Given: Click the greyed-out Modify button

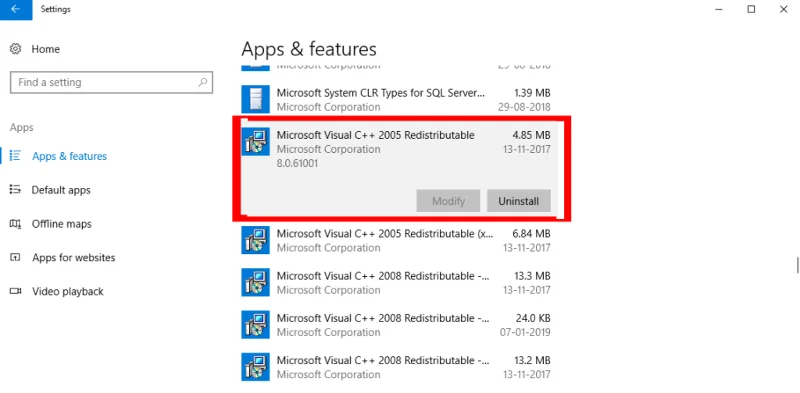Looking at the screenshot, I should pos(448,201).
